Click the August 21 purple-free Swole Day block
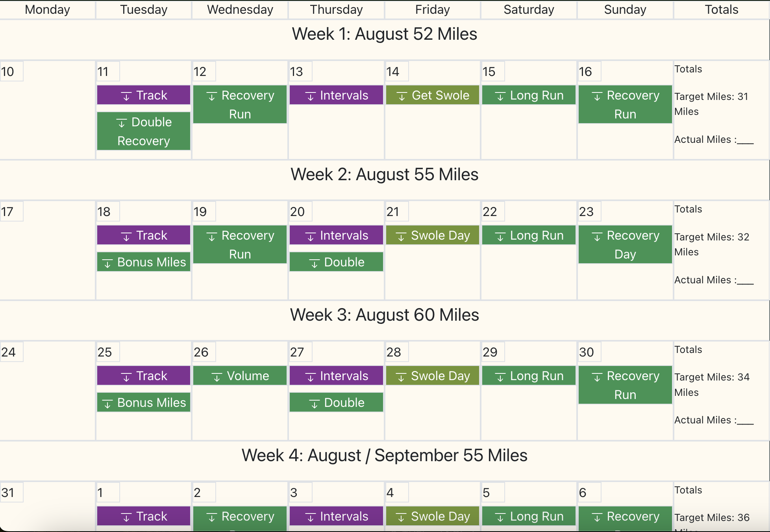The height and width of the screenshot is (532, 770). [x=432, y=235]
